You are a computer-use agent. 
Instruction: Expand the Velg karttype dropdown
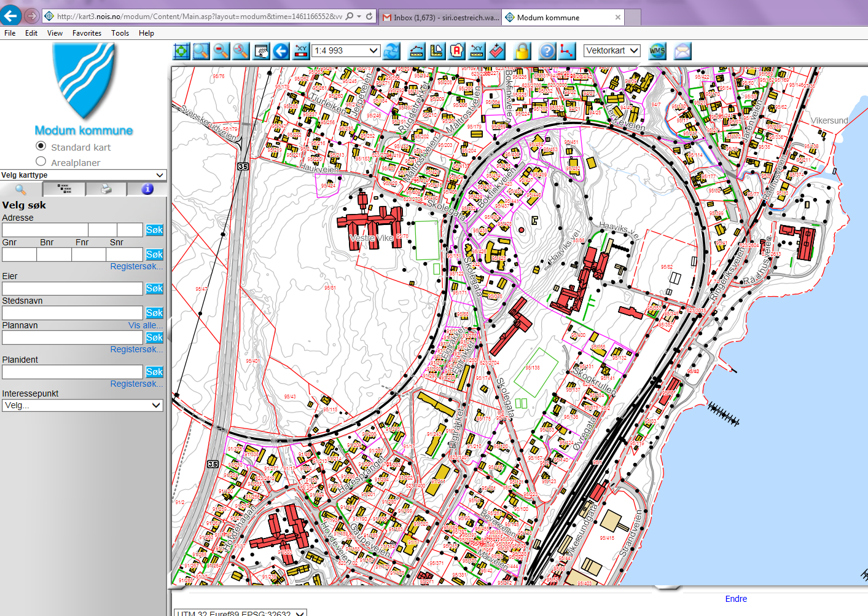pyautogui.click(x=83, y=175)
